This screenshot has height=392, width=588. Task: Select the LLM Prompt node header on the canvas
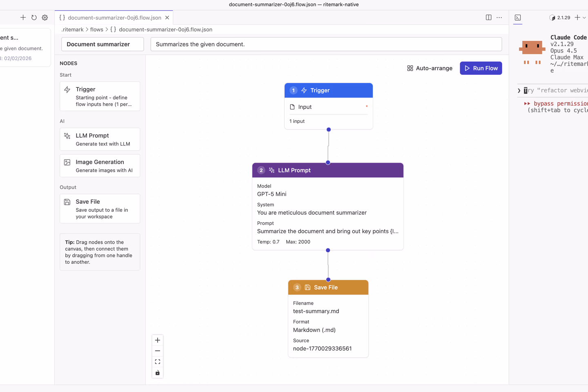[328, 170]
